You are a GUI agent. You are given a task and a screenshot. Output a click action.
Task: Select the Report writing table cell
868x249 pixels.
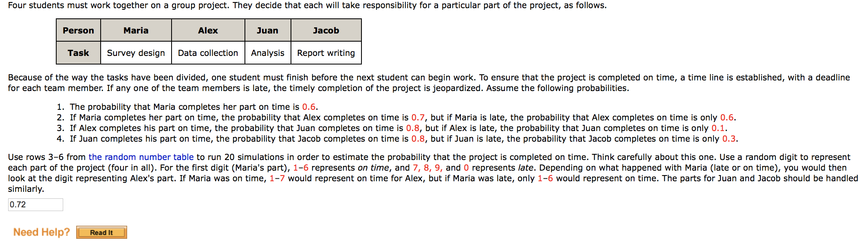[x=326, y=53]
